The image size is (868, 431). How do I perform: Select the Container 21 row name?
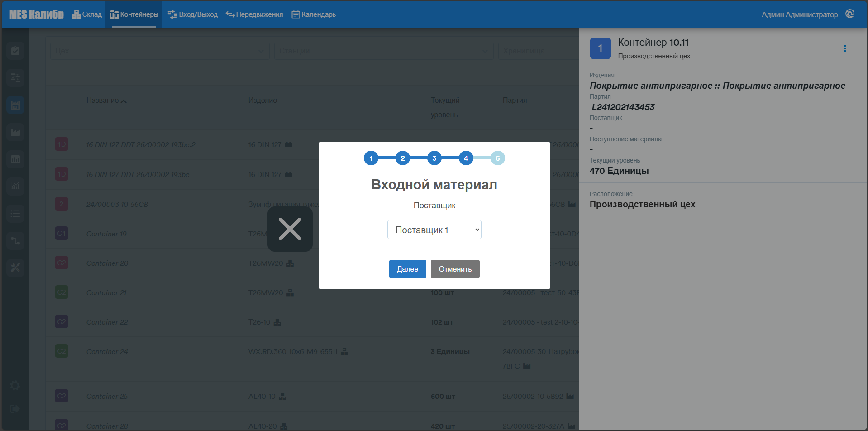(x=106, y=292)
